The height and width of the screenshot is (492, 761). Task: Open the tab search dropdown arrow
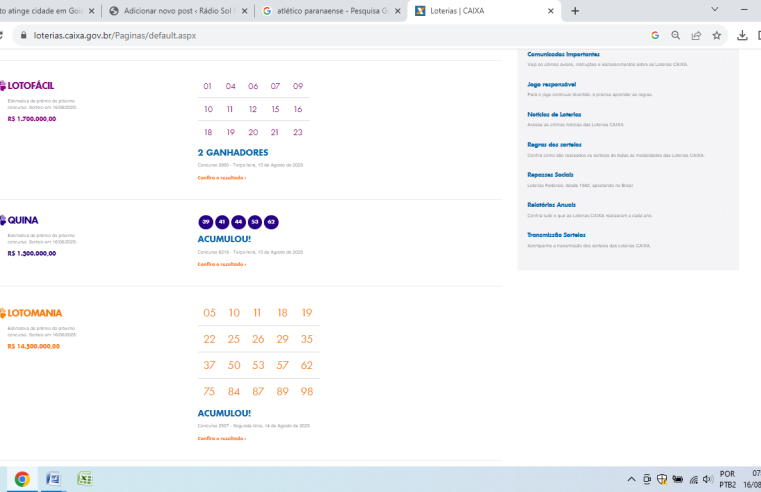tap(714, 10)
